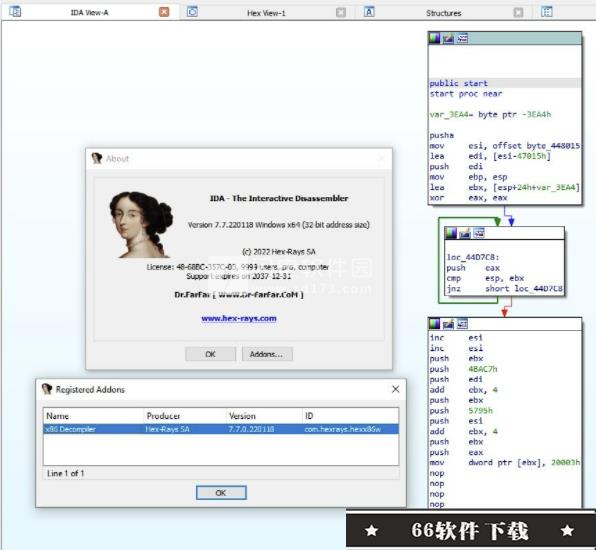Click the 'push 4BAC7h' instruction
Viewport: 596px width, 550px height.
pyautogui.click(x=463, y=369)
